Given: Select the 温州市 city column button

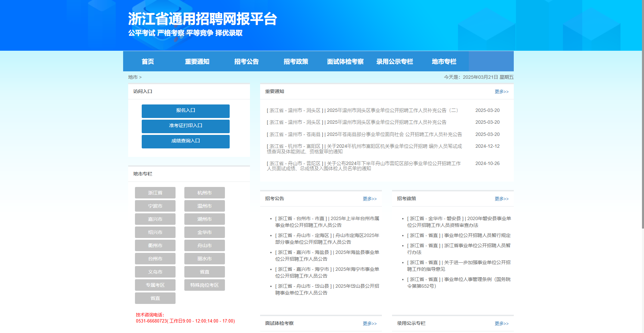Looking at the screenshot, I should pos(204,206).
